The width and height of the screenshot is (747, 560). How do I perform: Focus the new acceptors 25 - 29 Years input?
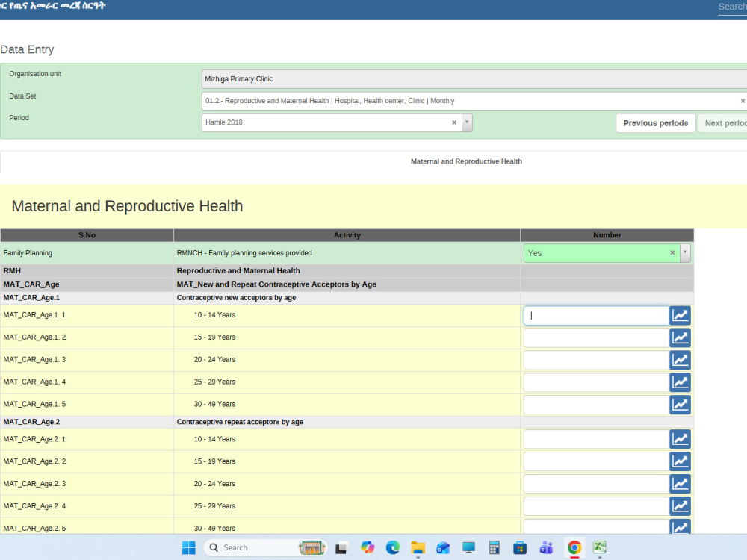pos(596,382)
